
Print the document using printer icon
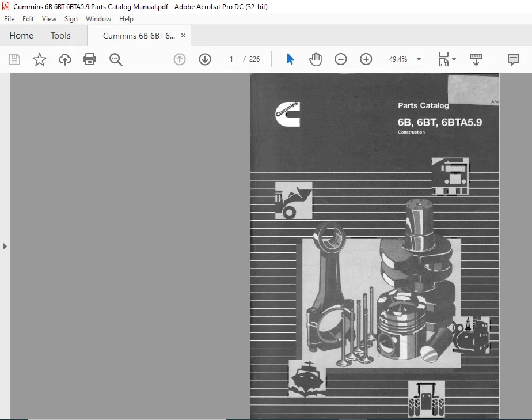90,59
